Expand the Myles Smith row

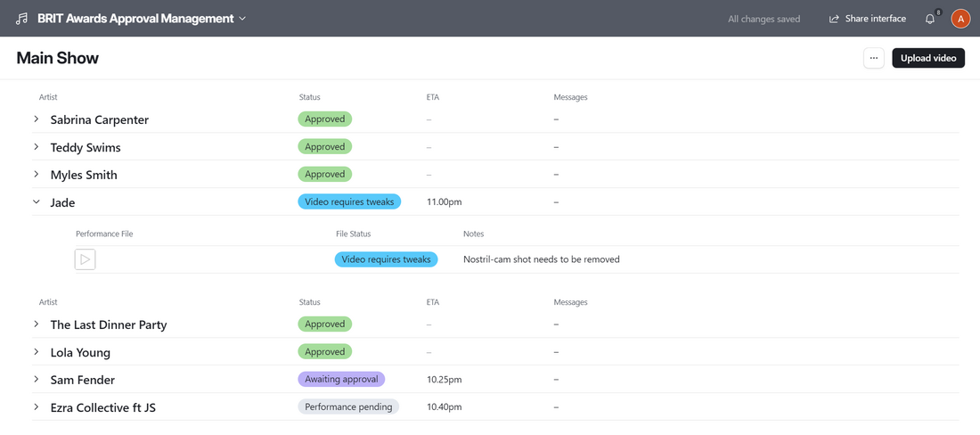coord(37,175)
